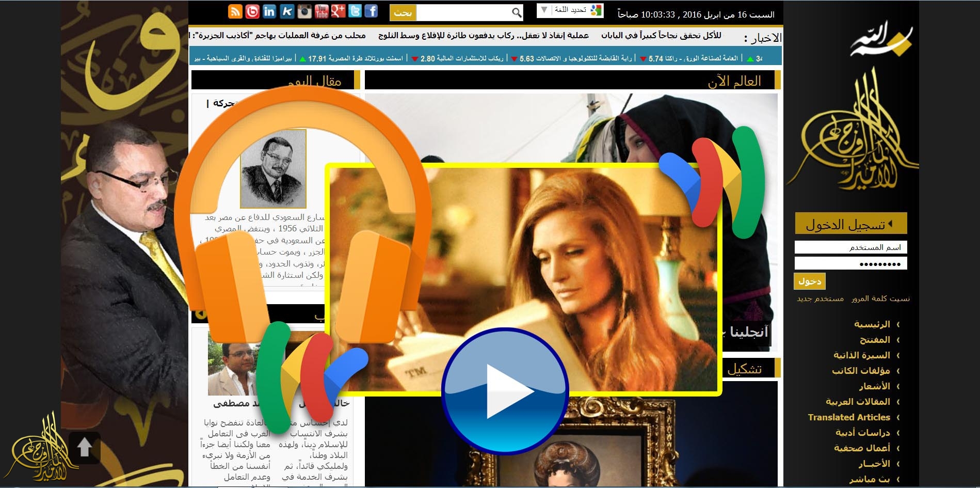
Task: Click the big blue play button
Action: 504,391
